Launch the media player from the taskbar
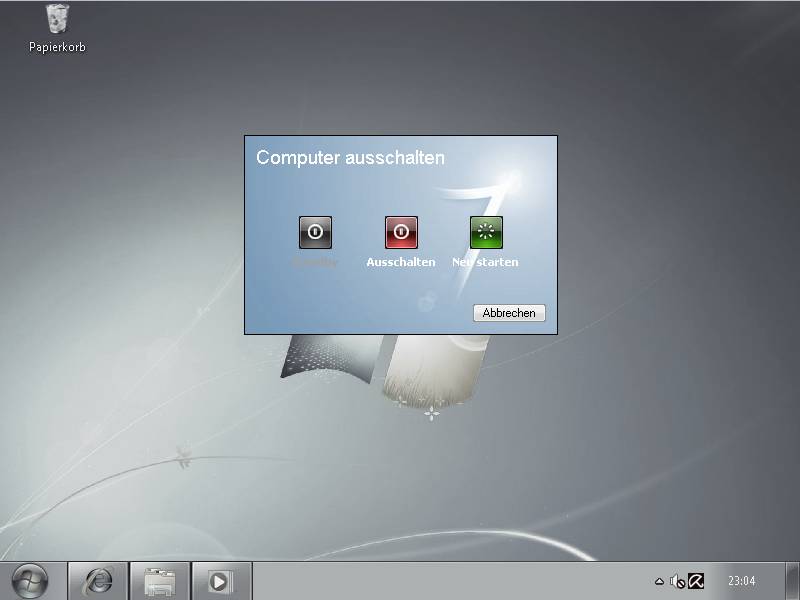Screen dimensions: 800x600 coord(222,581)
